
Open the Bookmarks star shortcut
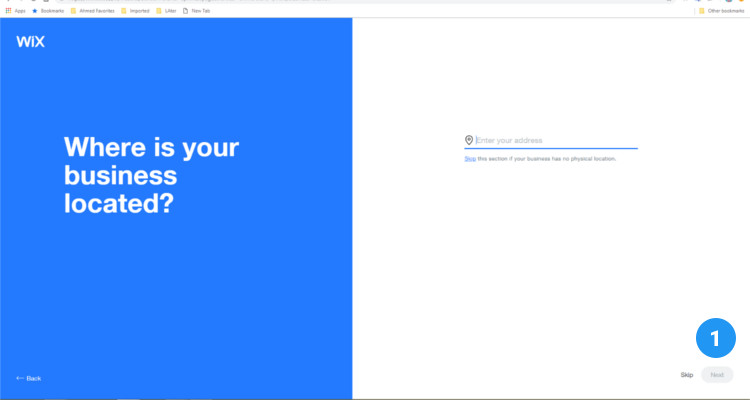(x=48, y=11)
